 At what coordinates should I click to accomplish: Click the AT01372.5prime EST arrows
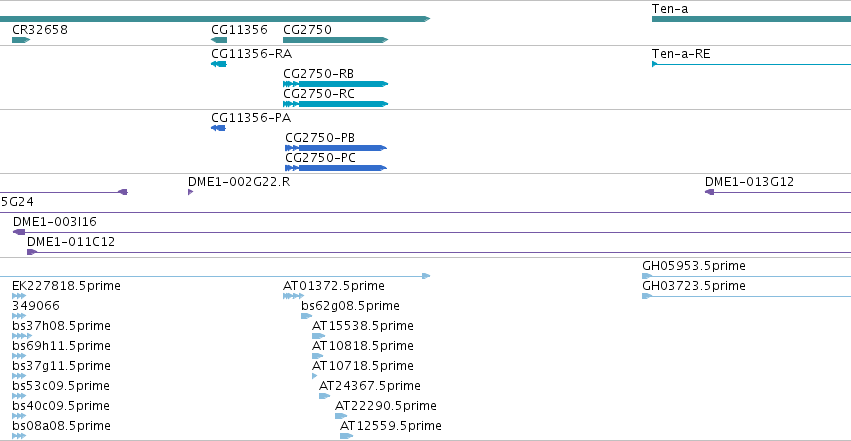[293, 296]
